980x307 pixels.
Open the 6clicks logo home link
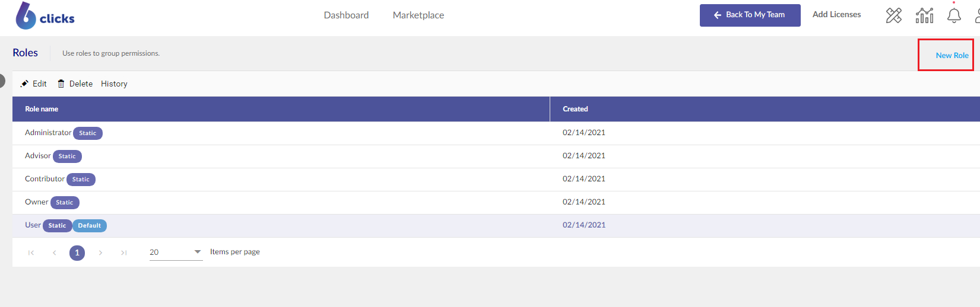pyautogui.click(x=45, y=16)
